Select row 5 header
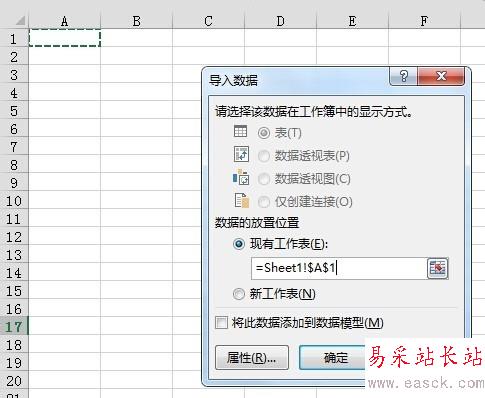The width and height of the screenshot is (485, 398). coord(14,111)
